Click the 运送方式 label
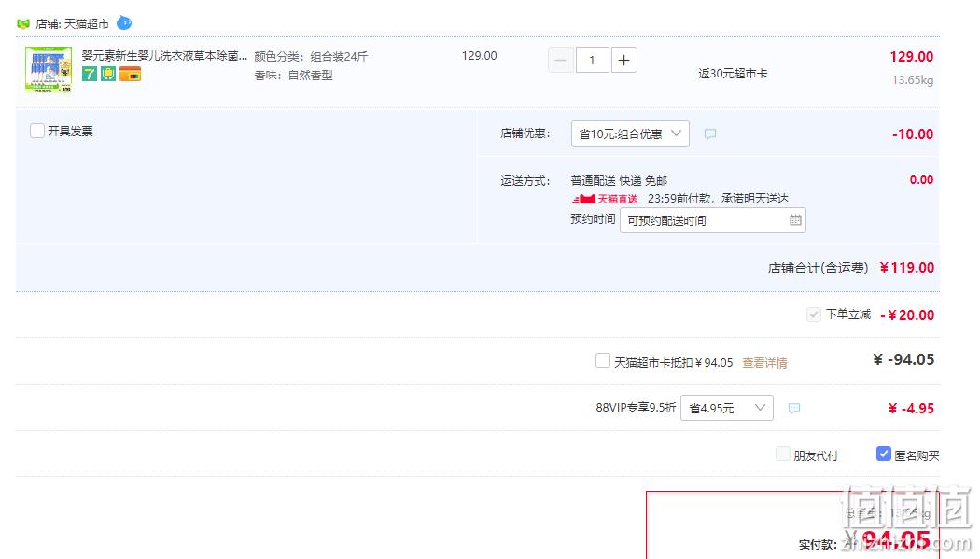This screenshot has width=980, height=559. coord(525,181)
